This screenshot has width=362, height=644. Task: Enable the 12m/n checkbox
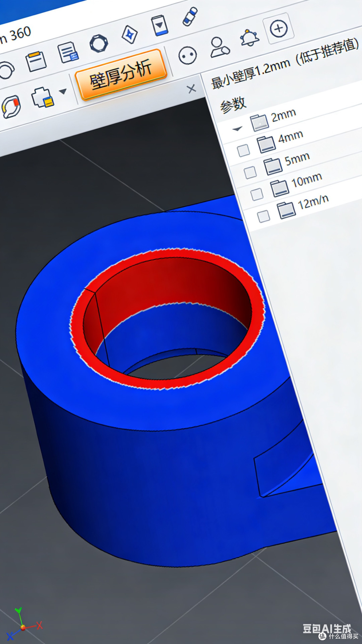click(263, 216)
